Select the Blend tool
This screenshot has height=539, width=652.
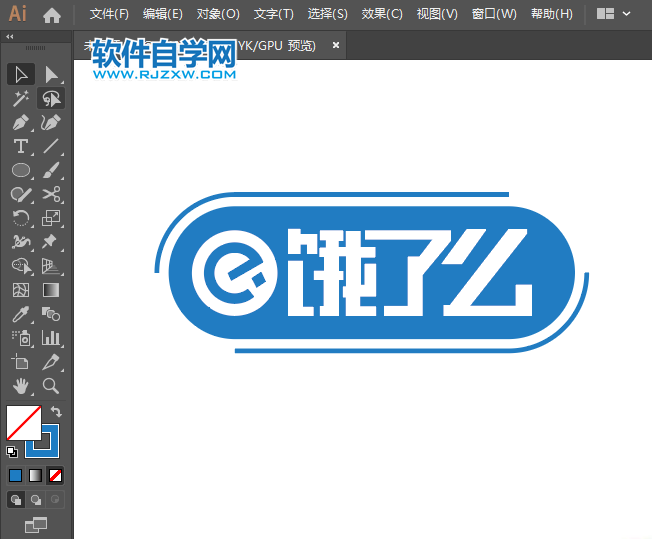51,314
